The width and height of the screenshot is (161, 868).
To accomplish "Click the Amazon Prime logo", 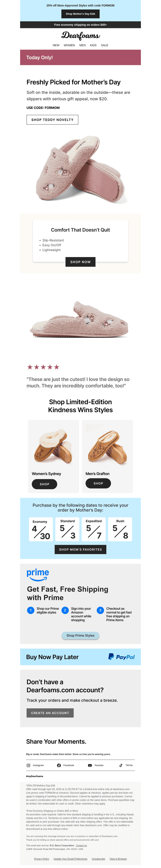I will [x=38, y=575].
